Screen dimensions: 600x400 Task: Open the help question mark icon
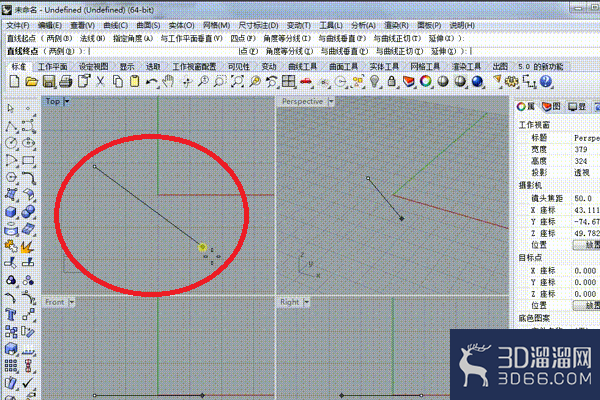(x=546, y=81)
